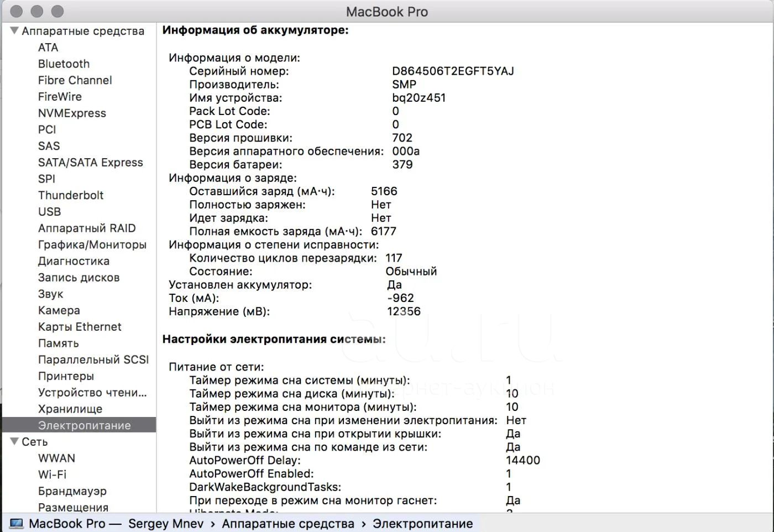The width and height of the screenshot is (774, 532).
Task: Select SAS in the sidebar
Action: point(49,146)
